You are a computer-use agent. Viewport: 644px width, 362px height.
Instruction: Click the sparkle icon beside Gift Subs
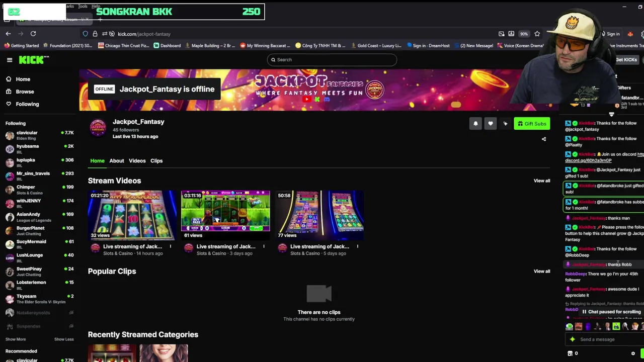coord(505,124)
